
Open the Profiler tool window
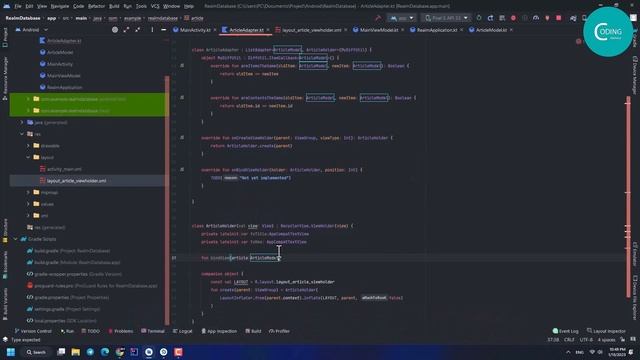[x=279, y=331]
